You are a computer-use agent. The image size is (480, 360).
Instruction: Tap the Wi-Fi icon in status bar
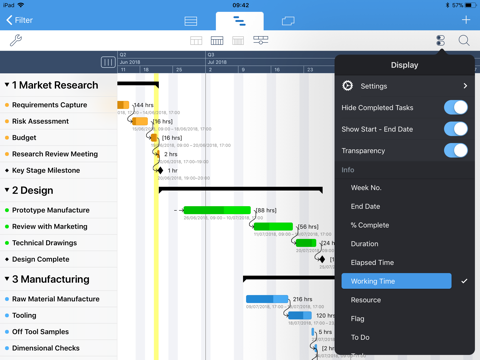coord(21,5)
